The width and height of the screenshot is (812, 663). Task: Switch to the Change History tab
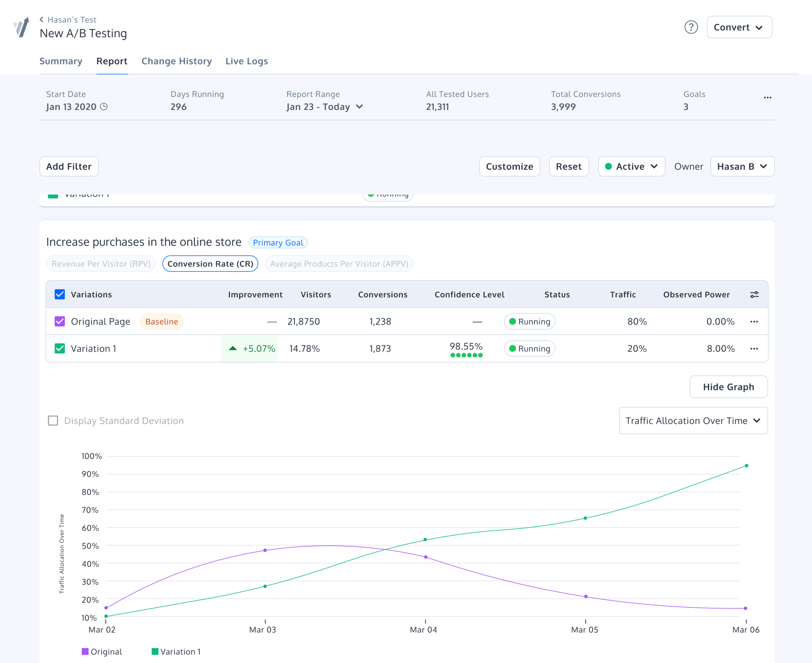176,61
